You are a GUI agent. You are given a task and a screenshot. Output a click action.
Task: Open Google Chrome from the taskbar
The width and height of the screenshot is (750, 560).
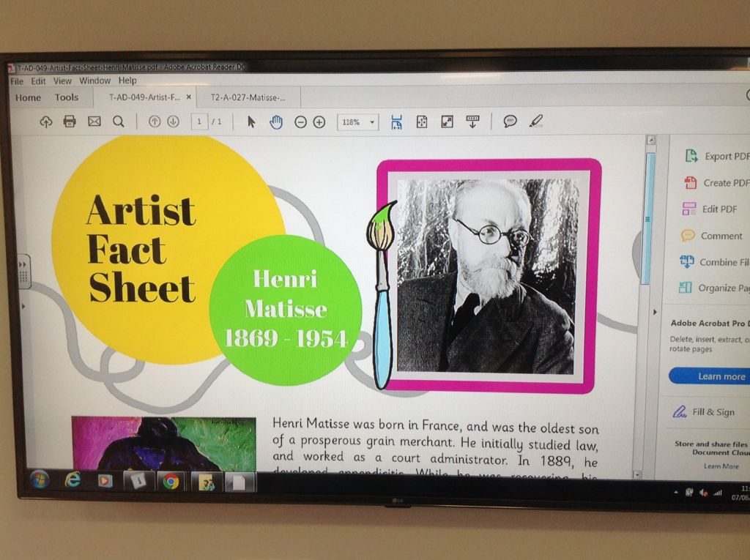[x=171, y=481]
